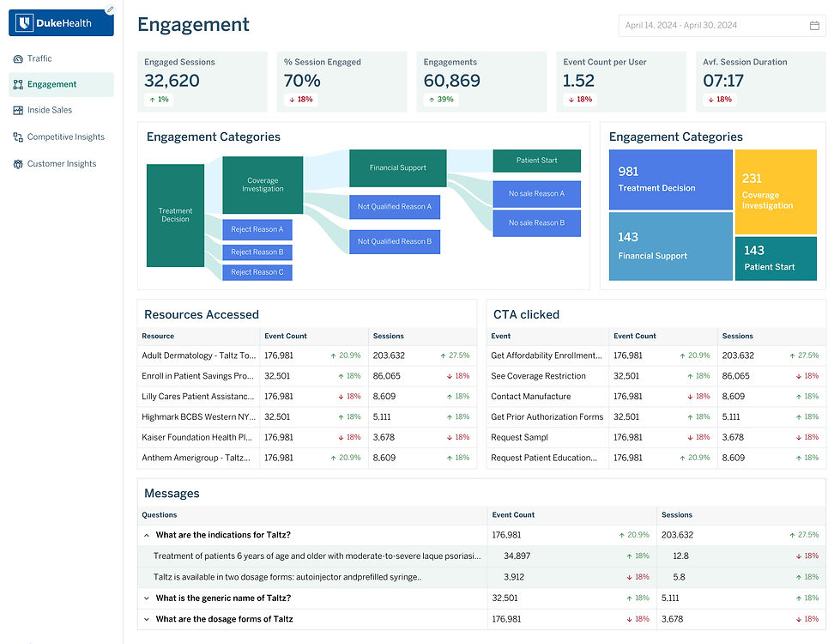Click the Event Count per User card
The image size is (840, 644).
pyautogui.click(x=621, y=82)
